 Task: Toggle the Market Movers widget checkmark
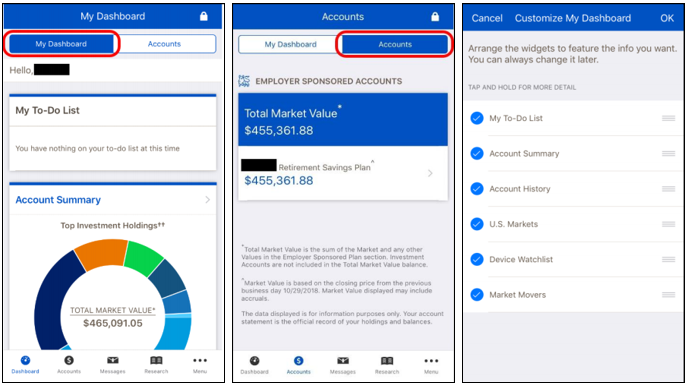pos(477,295)
